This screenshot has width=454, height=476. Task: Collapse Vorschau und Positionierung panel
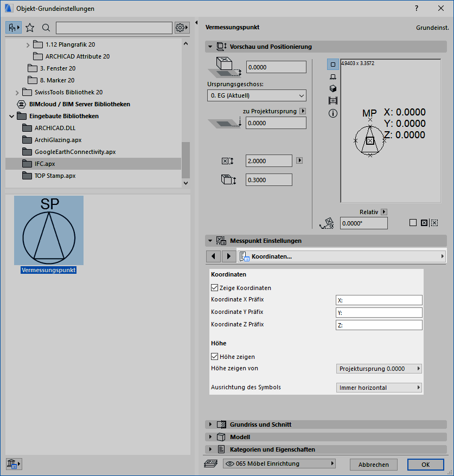(210, 47)
